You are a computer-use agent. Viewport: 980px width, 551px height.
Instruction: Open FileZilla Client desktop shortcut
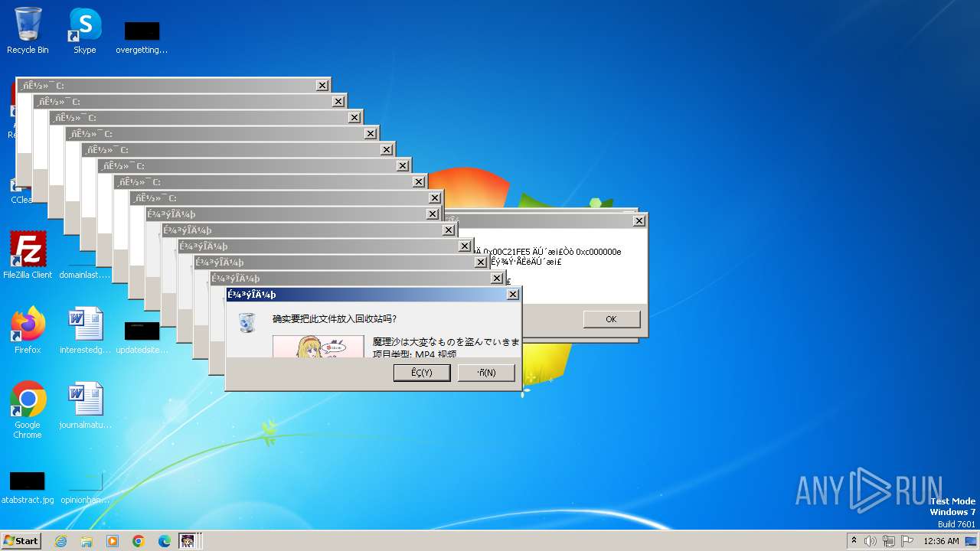tap(28, 255)
